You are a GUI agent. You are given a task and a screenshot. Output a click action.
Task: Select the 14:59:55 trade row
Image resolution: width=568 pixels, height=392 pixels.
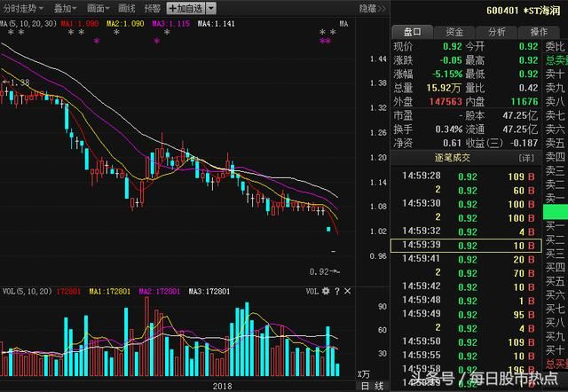click(466, 356)
